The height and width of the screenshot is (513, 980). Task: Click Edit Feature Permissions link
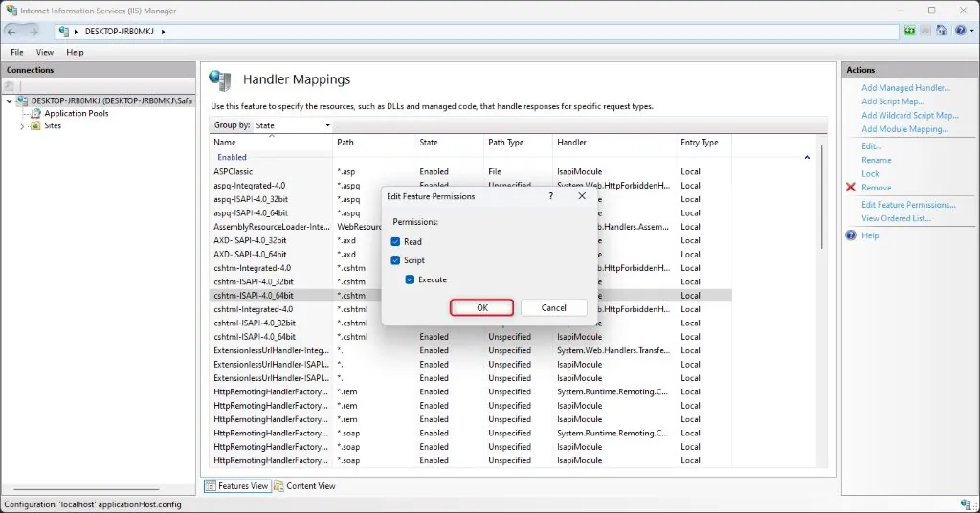pyautogui.click(x=908, y=204)
